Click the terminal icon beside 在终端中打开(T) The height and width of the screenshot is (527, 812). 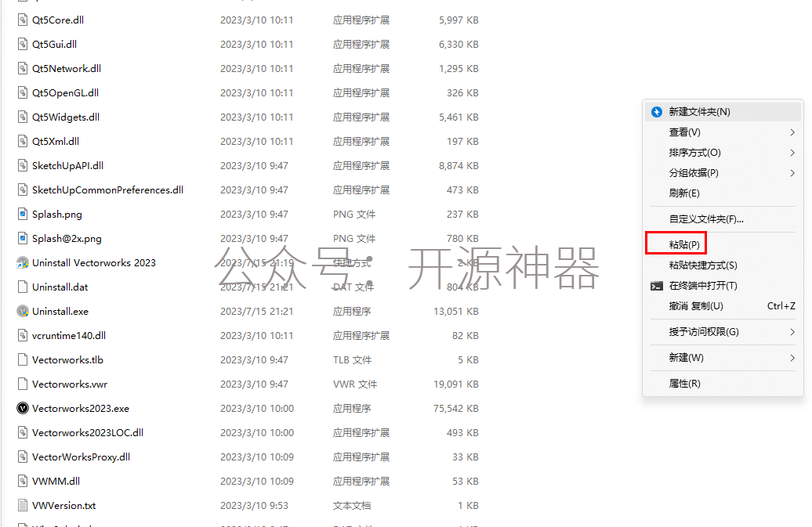(x=657, y=287)
